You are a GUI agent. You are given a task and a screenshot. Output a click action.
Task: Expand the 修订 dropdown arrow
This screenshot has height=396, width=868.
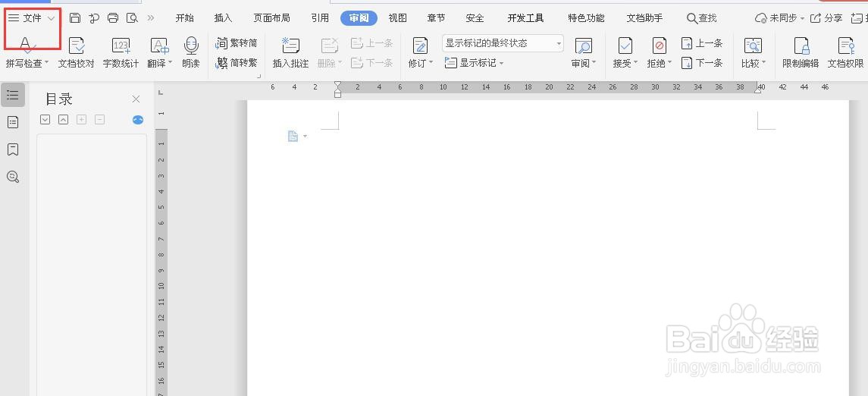[431, 63]
